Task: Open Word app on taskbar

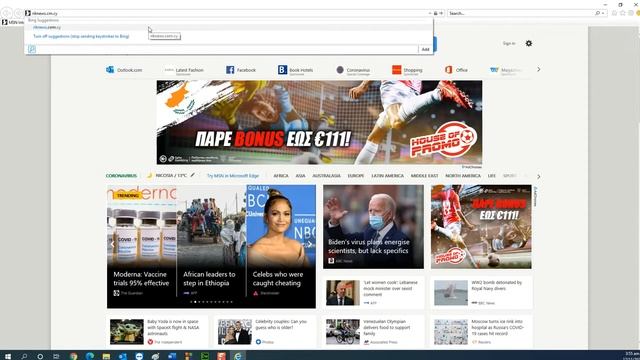Action: pos(172,356)
